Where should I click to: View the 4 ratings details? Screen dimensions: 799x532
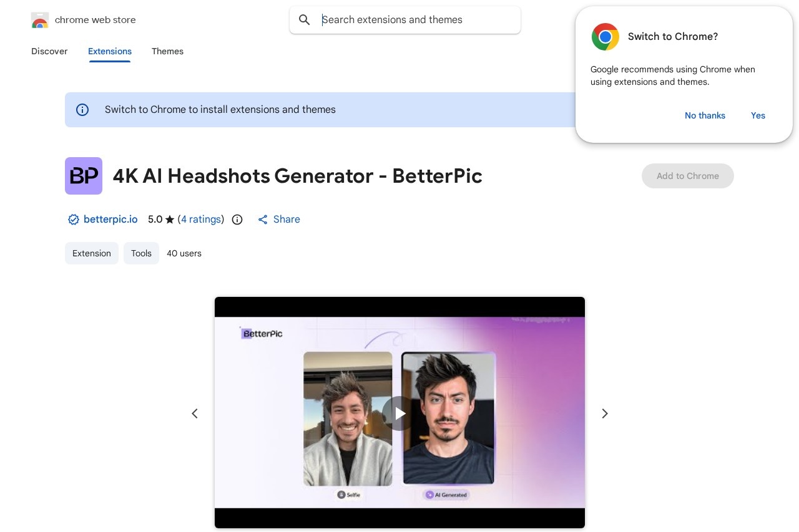pos(201,220)
